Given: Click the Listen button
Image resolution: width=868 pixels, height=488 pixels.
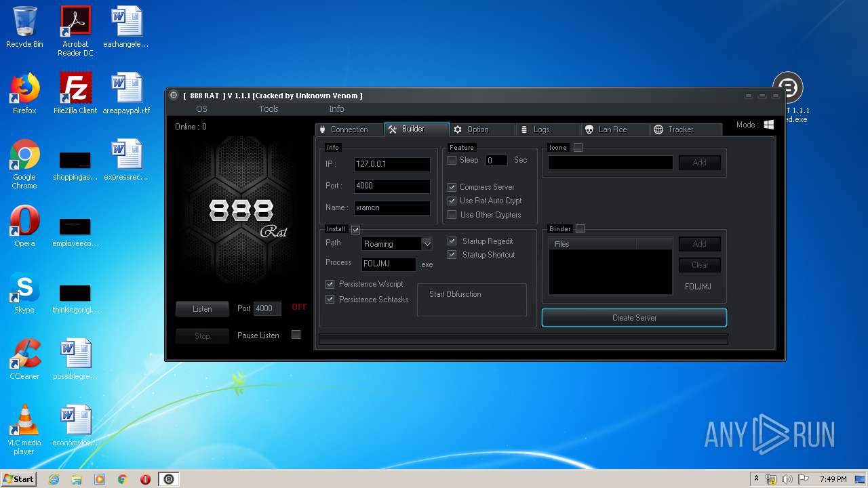Looking at the screenshot, I should pos(202,309).
